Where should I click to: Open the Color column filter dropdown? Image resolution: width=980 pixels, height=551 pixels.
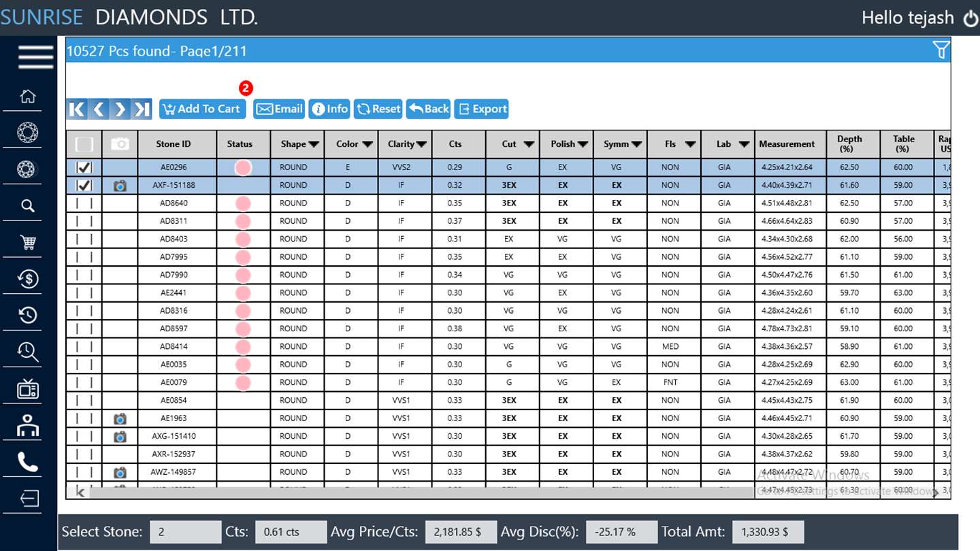click(367, 144)
